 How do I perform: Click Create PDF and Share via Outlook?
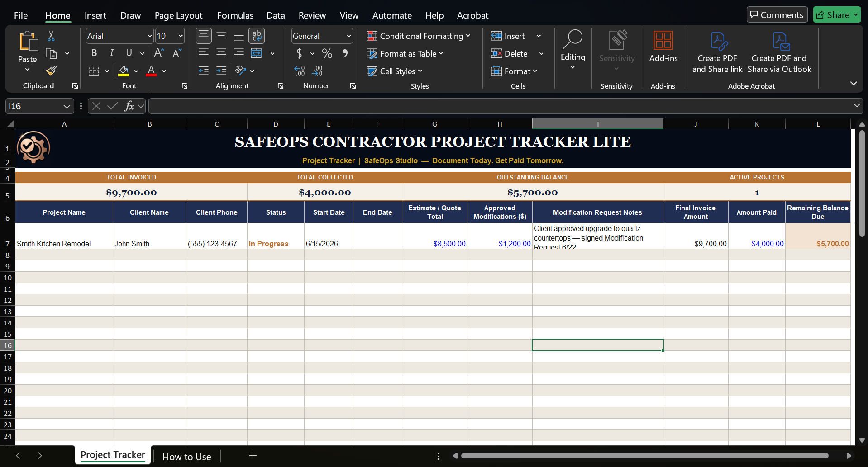pos(779,52)
